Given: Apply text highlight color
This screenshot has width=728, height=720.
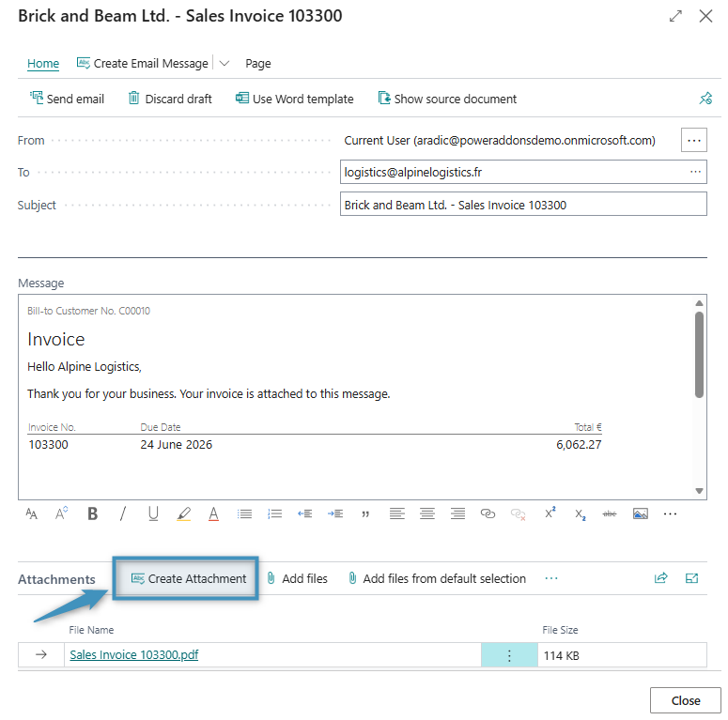Looking at the screenshot, I should point(183,513).
